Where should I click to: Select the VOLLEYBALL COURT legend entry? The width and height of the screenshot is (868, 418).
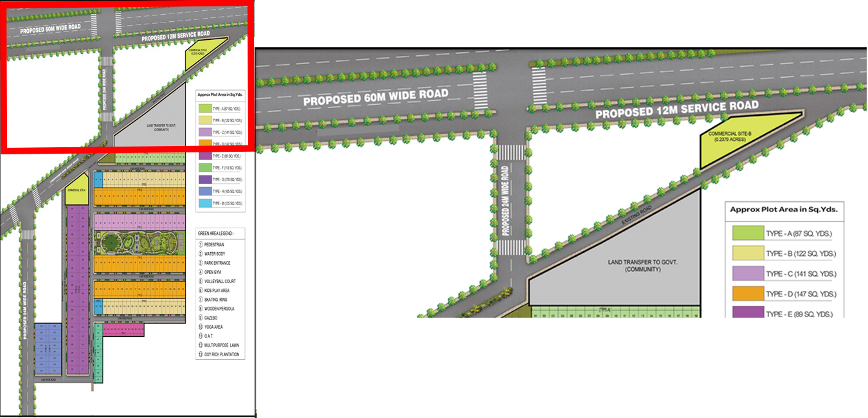click(219, 281)
